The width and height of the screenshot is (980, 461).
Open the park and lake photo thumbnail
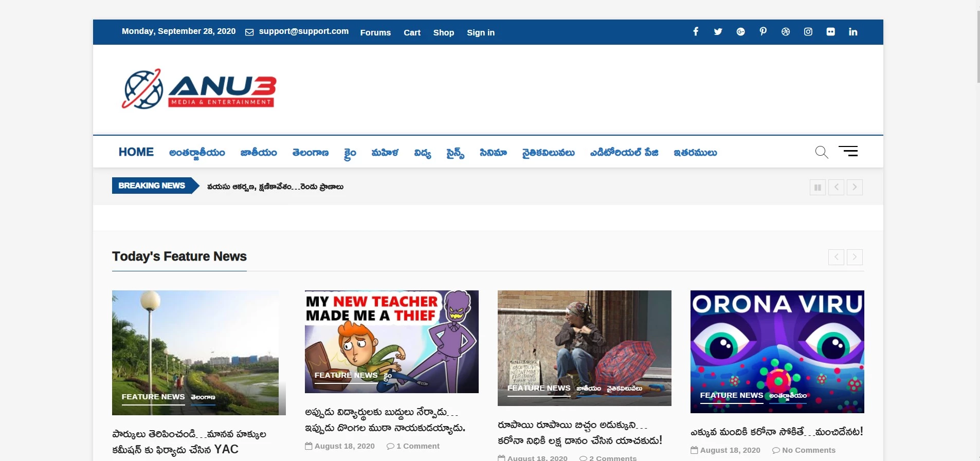tap(199, 353)
